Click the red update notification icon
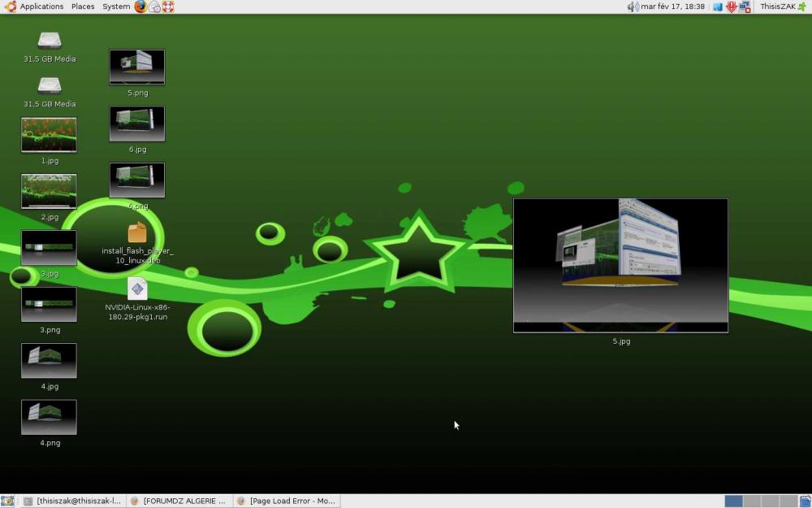The image size is (812, 508). pos(731,7)
